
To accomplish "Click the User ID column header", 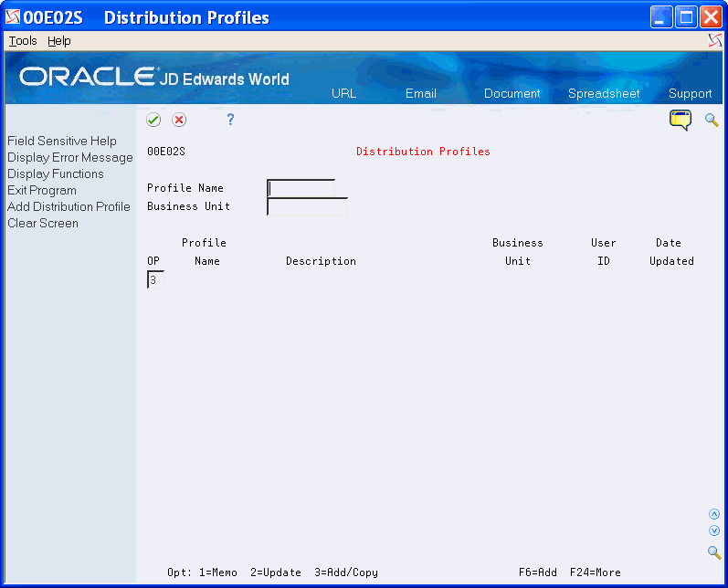I will (x=604, y=252).
